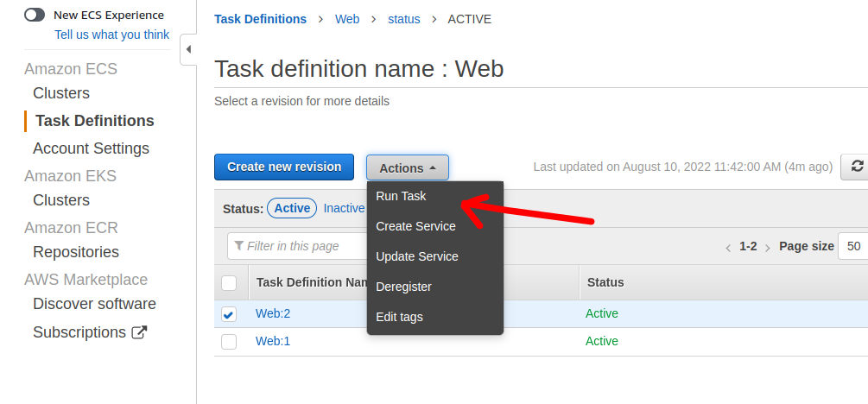Click the Amazon ECS section heading

[71, 69]
